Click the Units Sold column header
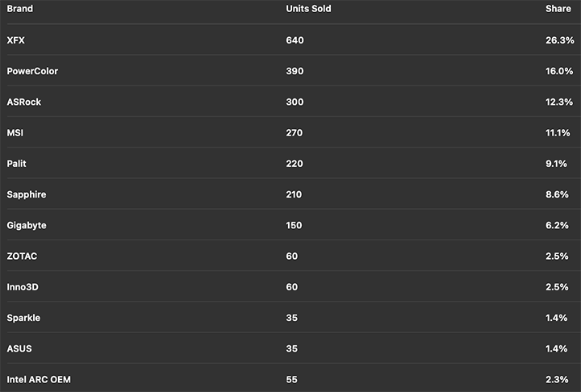 tap(308, 9)
